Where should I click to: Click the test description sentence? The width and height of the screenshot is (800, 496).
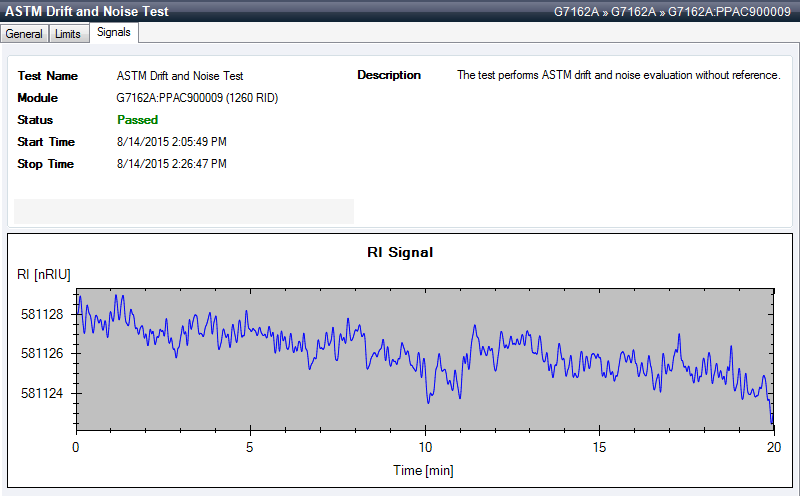tap(618, 76)
